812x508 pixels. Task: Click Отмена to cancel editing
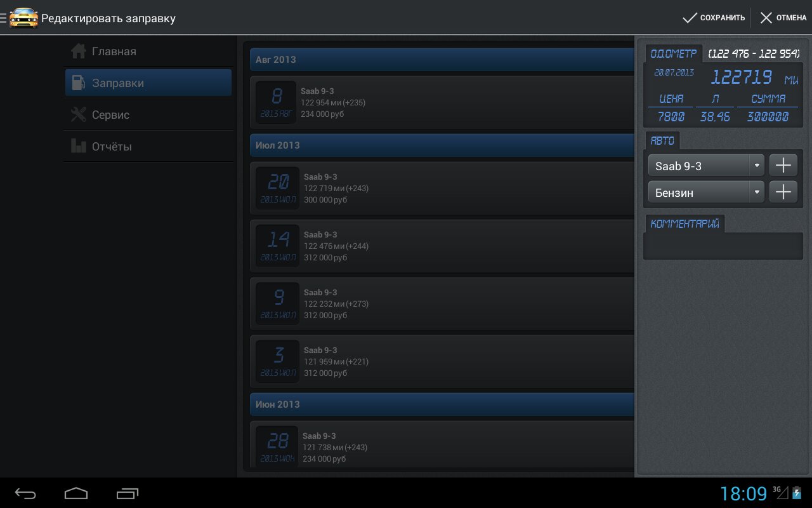pos(783,18)
